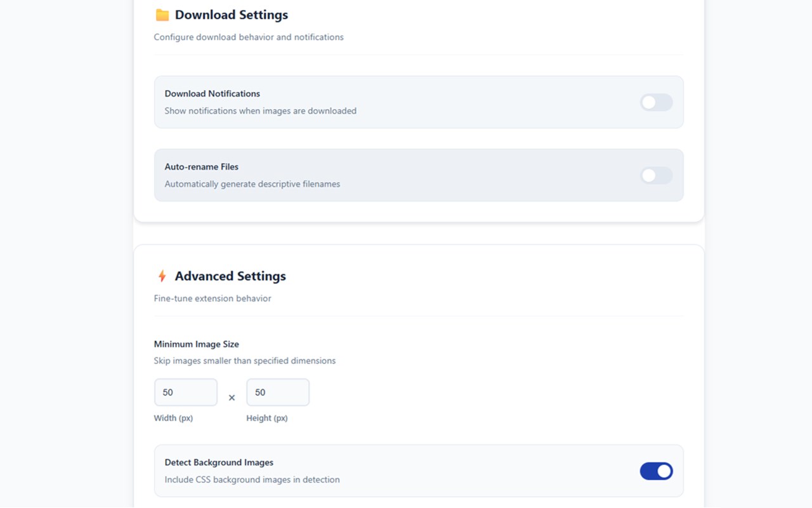Click "Show notifications when images are downloaded" description
This screenshot has width=812, height=508.
click(x=261, y=111)
